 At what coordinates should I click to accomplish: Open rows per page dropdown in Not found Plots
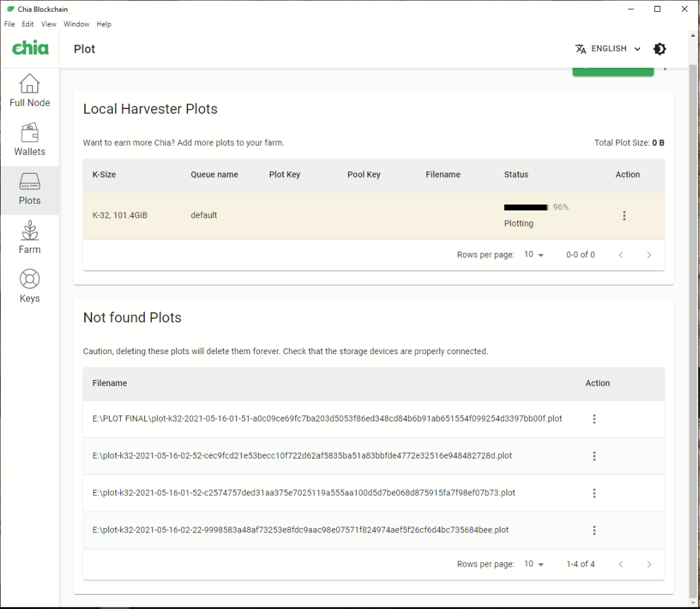[x=534, y=564]
